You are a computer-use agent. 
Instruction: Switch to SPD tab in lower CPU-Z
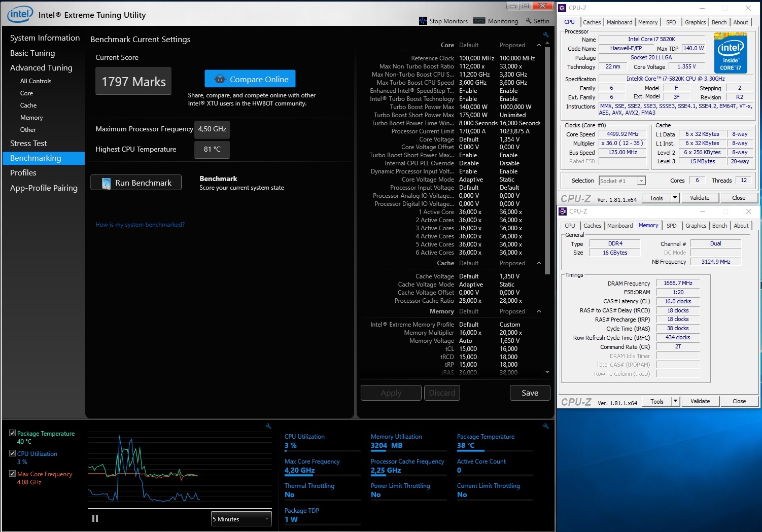click(x=672, y=226)
